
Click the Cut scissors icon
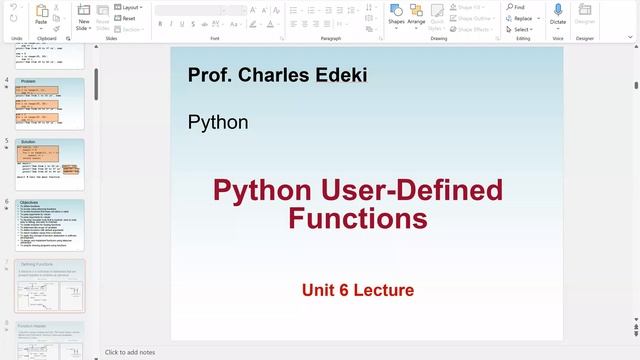(x=56, y=7)
